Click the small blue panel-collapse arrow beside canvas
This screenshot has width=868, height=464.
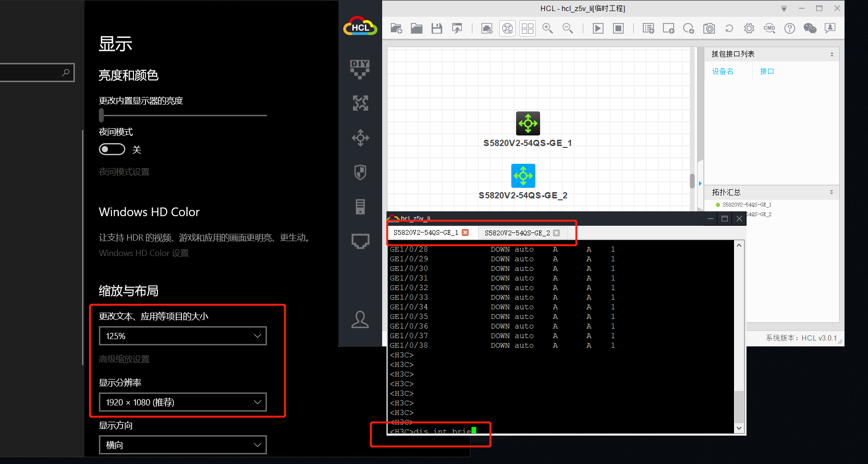pos(700,183)
